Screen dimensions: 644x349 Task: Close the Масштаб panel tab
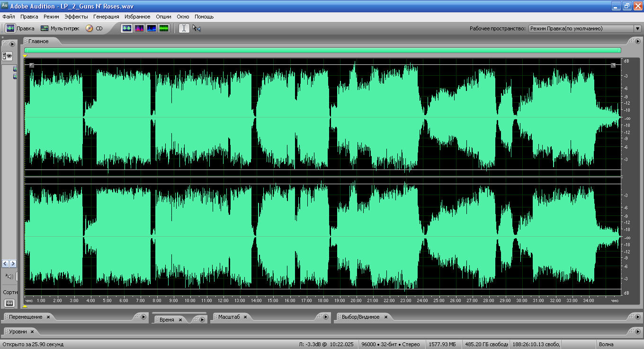pos(246,317)
